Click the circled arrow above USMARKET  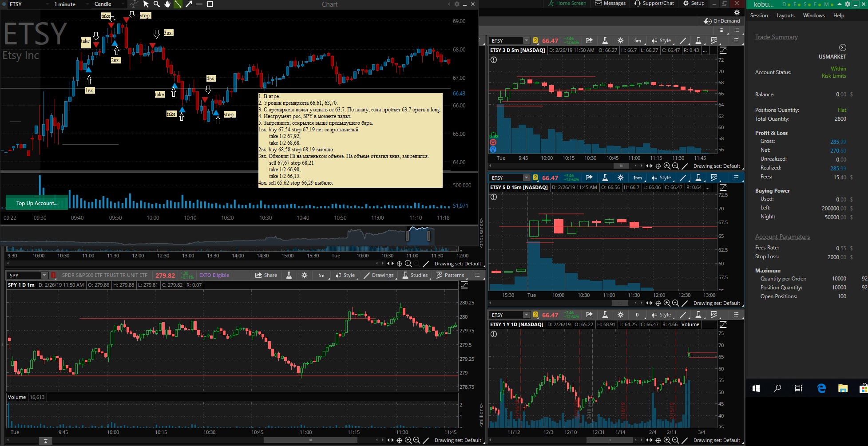(842, 47)
